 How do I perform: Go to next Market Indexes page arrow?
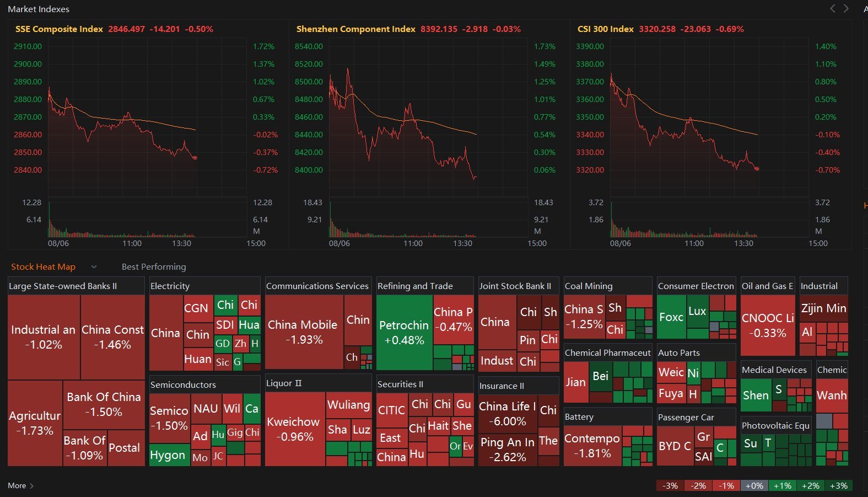(x=846, y=8)
